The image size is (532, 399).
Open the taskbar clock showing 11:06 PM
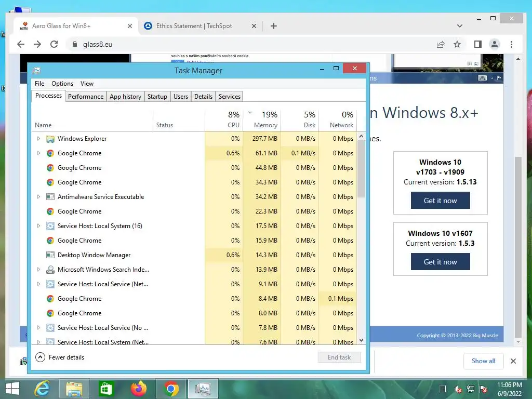[509, 389]
